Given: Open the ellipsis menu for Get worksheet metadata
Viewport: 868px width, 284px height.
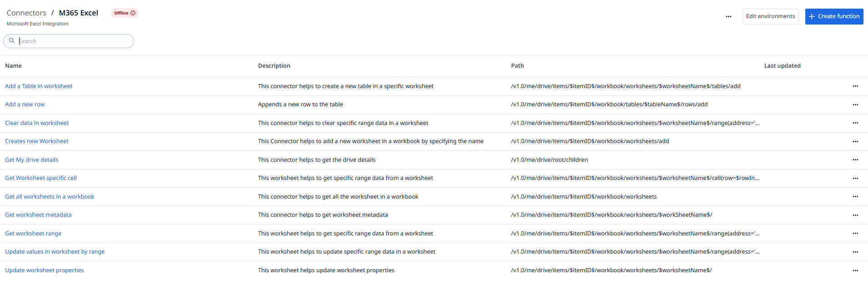Looking at the screenshot, I should click(855, 215).
